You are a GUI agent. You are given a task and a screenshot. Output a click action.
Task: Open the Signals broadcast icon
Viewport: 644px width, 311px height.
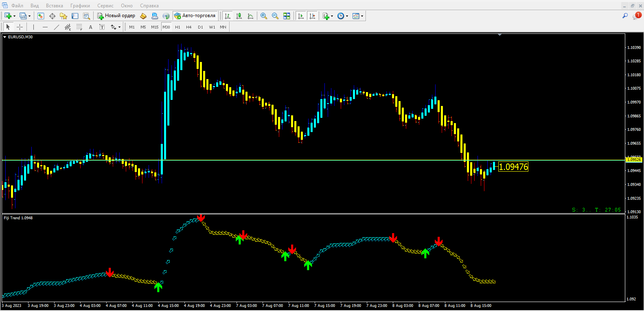166,16
